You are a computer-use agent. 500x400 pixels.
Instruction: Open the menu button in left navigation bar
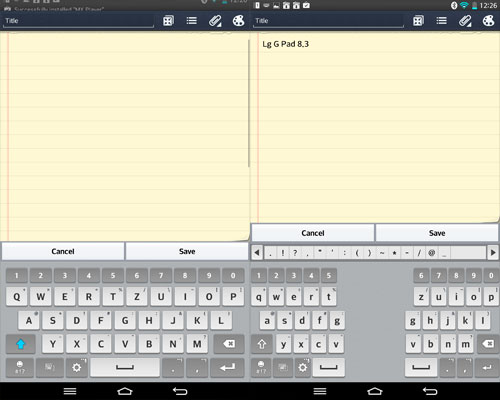pyautogui.click(x=70, y=391)
